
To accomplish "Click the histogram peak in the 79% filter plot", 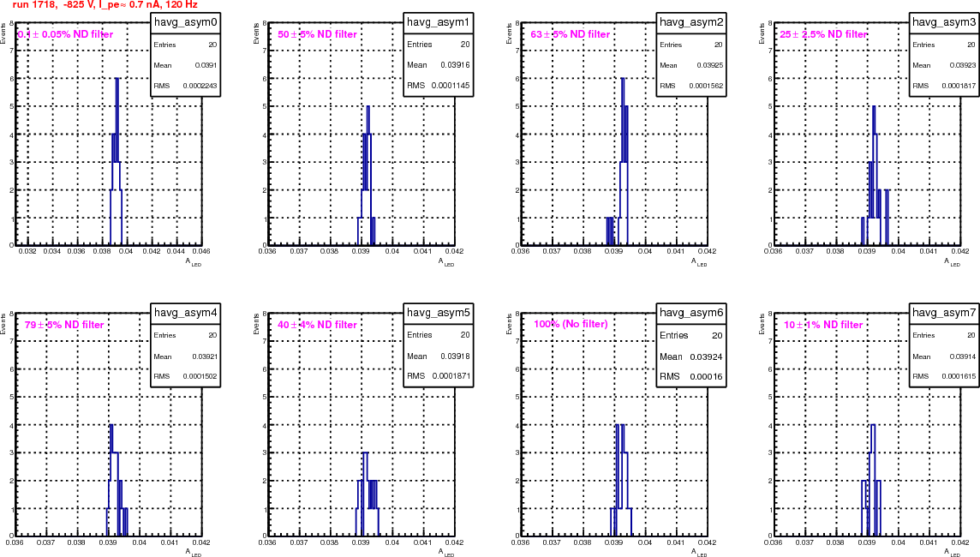I will (111, 425).
